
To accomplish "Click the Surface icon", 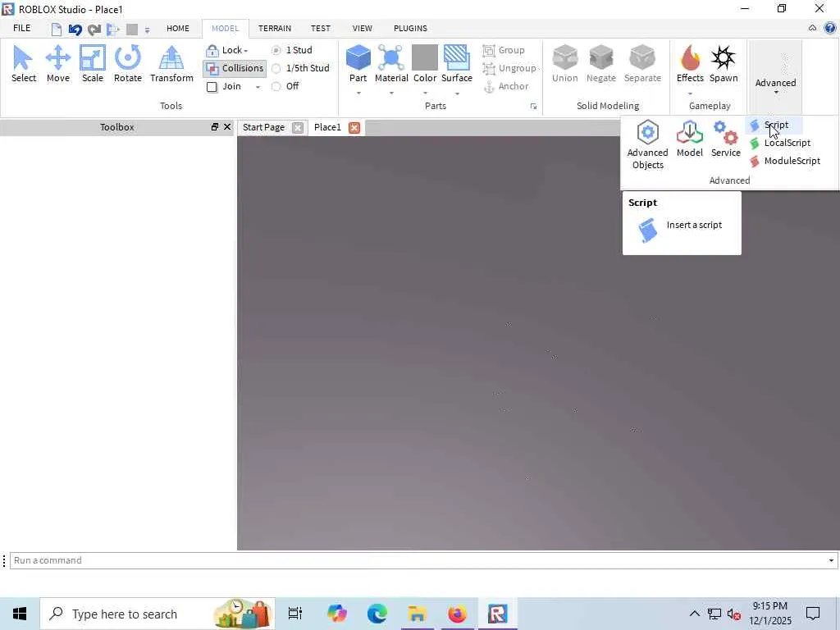I will pyautogui.click(x=456, y=58).
